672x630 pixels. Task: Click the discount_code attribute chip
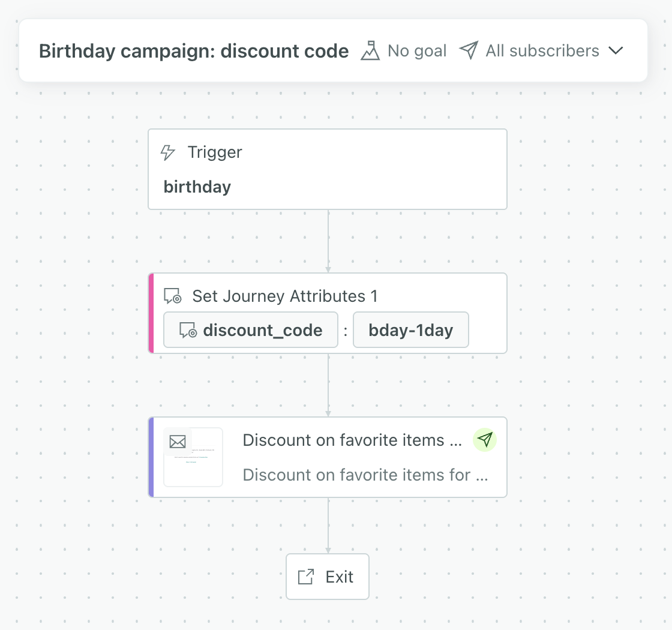pyautogui.click(x=251, y=330)
